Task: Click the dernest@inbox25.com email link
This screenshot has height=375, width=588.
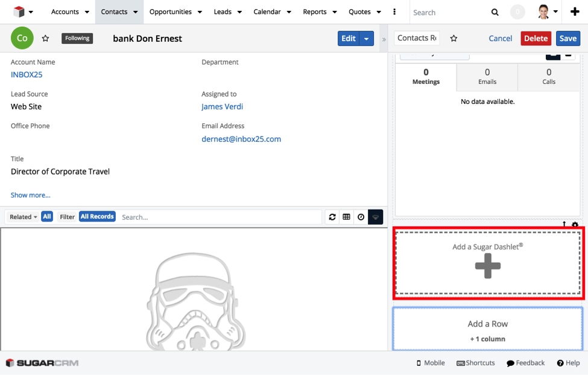Action: (241, 139)
